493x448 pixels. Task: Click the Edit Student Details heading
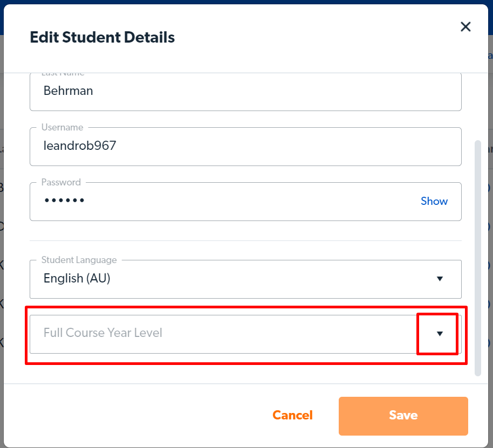pos(102,37)
